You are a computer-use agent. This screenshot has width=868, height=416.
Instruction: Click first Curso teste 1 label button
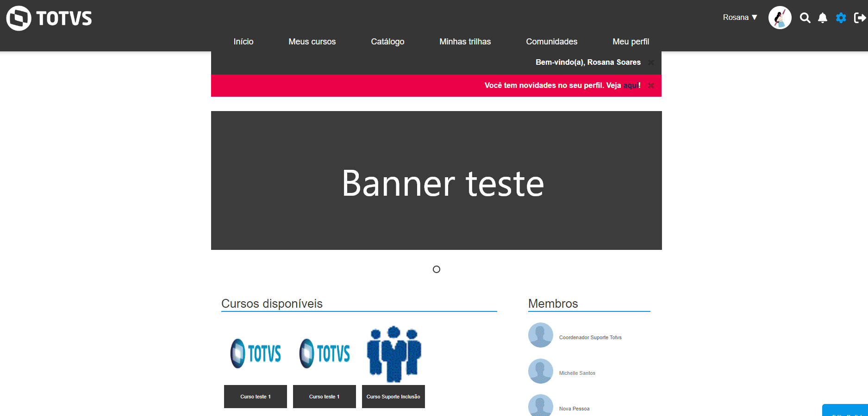[256, 397]
